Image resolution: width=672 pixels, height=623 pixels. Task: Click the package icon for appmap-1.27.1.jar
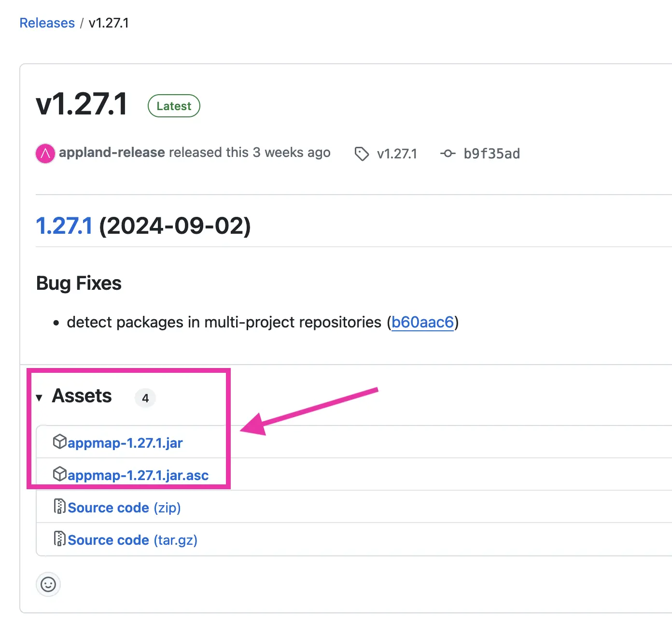pyautogui.click(x=59, y=442)
